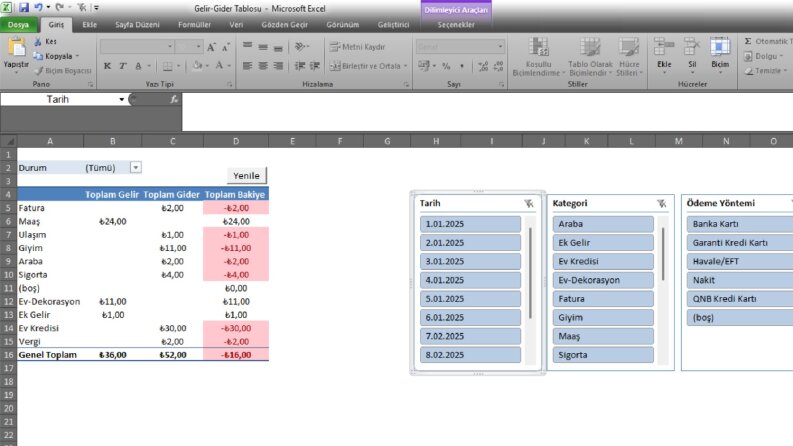
Task: Switch to the Veri ribbon tab
Action: pos(236,24)
